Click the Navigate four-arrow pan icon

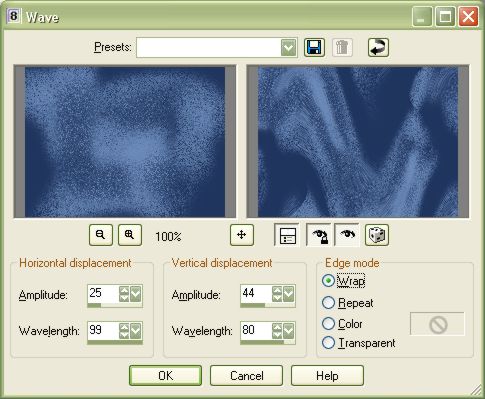tap(242, 235)
